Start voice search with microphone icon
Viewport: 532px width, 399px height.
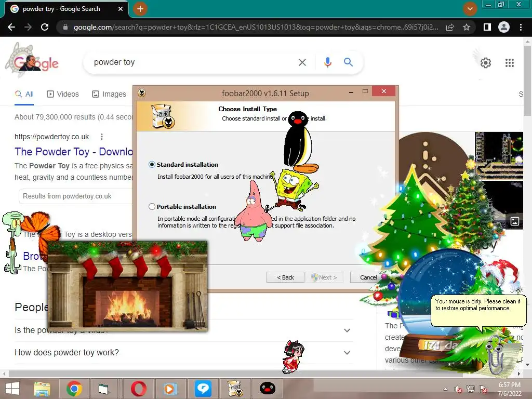pos(327,62)
